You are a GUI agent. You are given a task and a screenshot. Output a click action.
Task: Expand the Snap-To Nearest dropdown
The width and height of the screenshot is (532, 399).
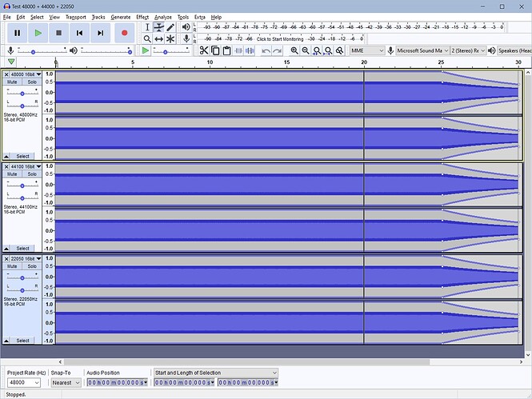click(x=66, y=382)
